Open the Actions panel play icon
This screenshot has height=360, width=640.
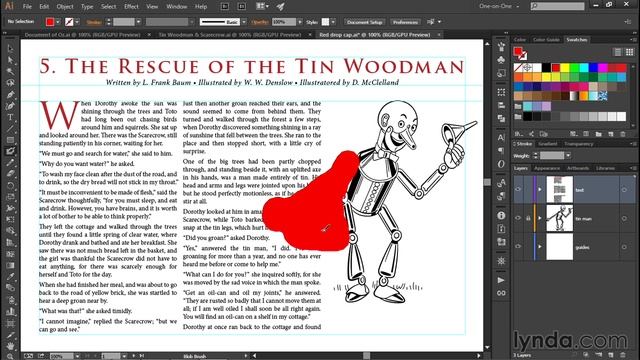pyautogui.click(x=501, y=280)
